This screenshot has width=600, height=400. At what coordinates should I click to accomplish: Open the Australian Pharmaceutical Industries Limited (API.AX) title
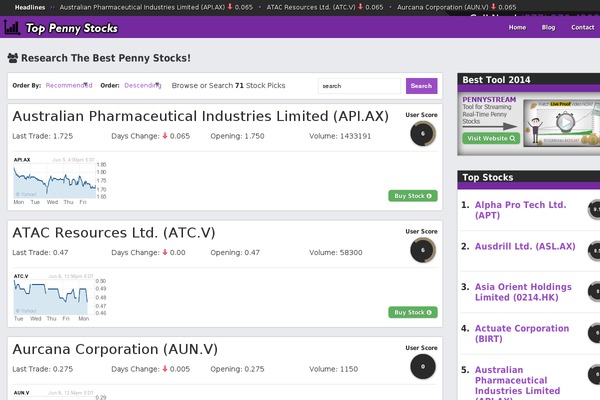[201, 116]
